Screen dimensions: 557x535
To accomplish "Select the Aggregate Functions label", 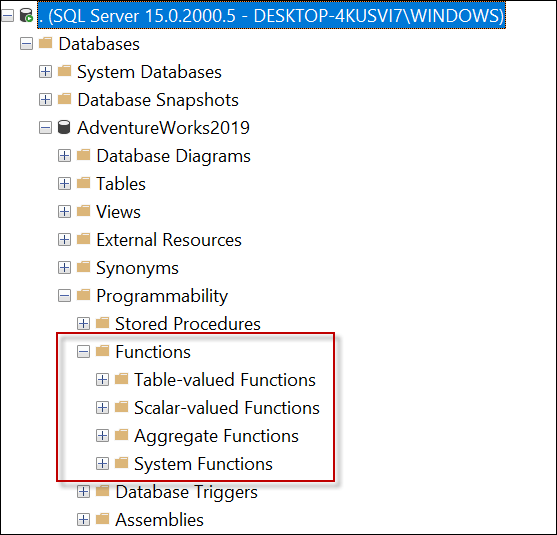I will [216, 436].
